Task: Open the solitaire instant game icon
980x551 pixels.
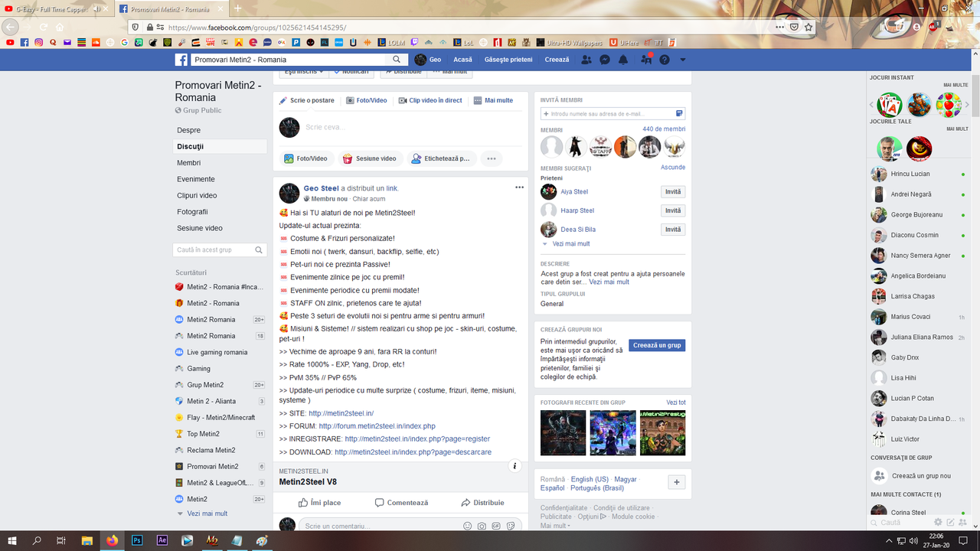Action: (x=890, y=105)
